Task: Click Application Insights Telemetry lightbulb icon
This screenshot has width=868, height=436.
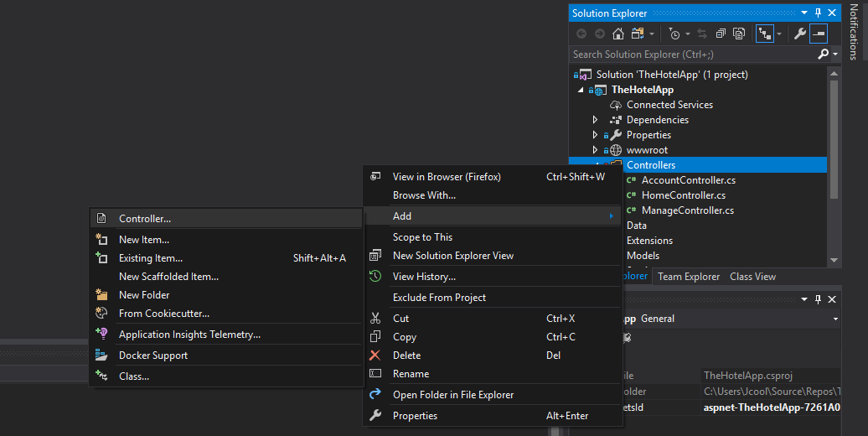Action: tap(101, 334)
